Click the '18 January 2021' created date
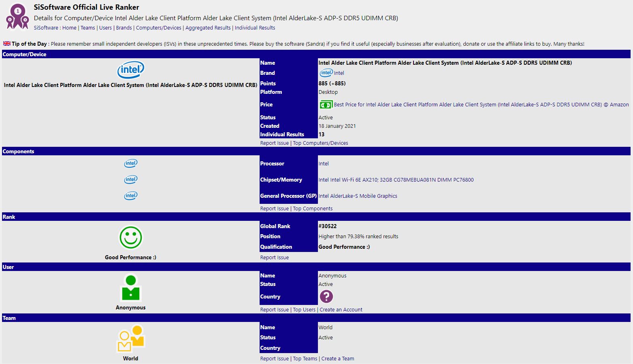 [x=337, y=126]
